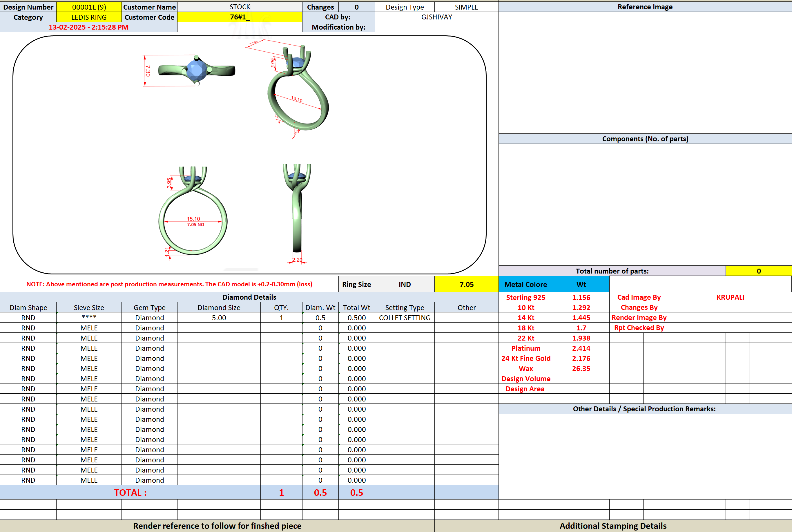Select the Customer Name value STOCK
This screenshot has width=792, height=532.
[x=240, y=7]
